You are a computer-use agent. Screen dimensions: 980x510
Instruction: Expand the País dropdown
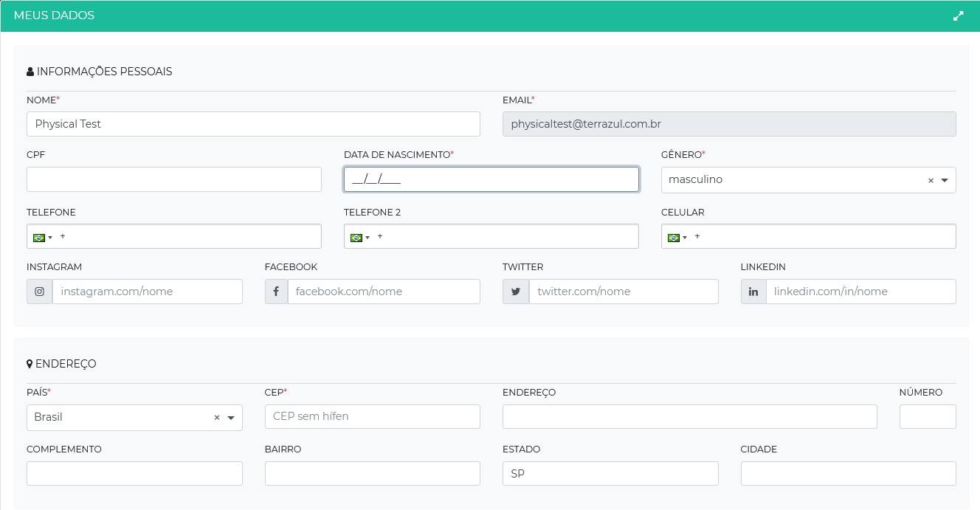click(231, 418)
